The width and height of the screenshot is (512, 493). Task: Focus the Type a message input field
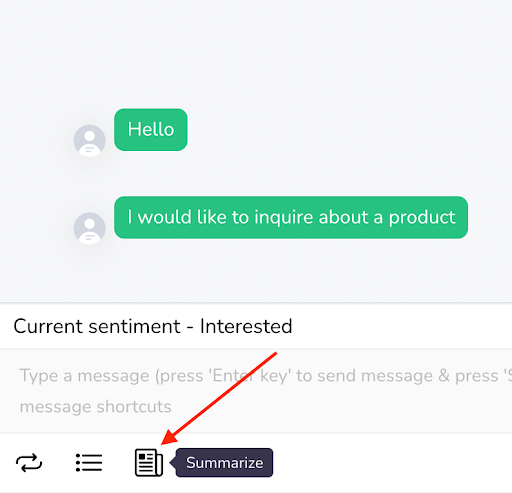click(256, 391)
